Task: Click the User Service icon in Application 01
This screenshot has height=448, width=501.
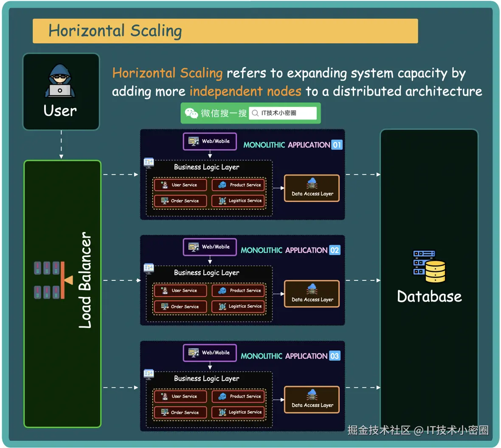Action: click(x=164, y=185)
